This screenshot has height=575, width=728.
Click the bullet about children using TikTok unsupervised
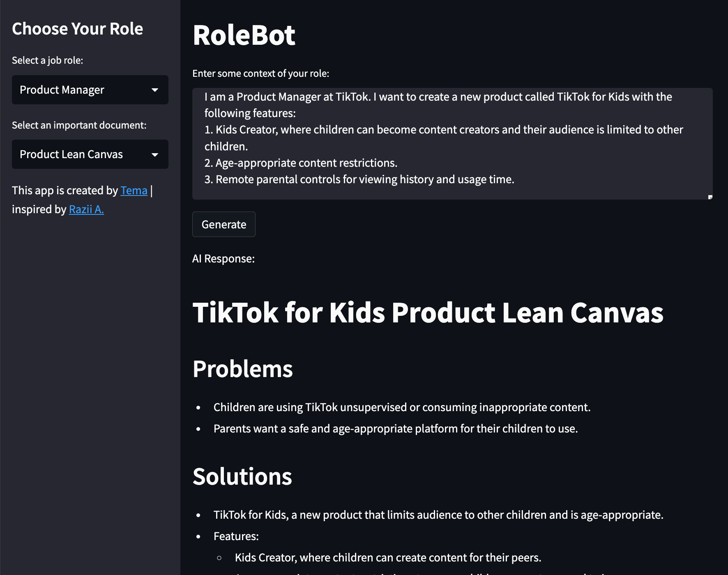[402, 407]
